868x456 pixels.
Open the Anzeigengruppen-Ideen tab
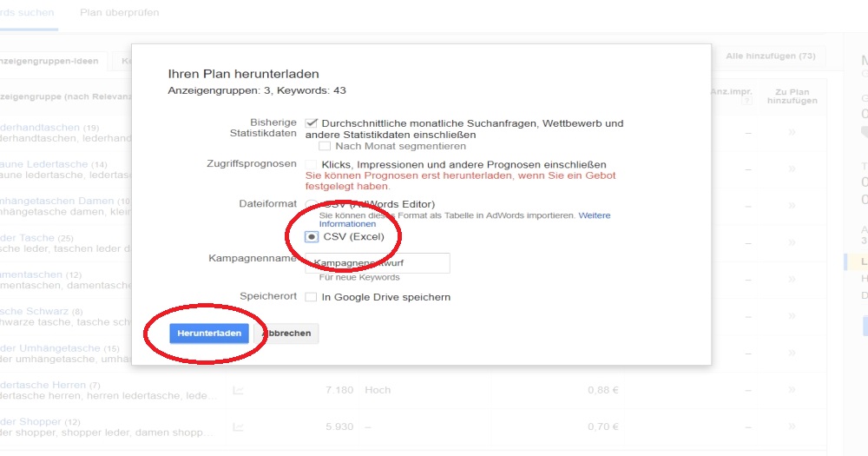pyautogui.click(x=52, y=60)
